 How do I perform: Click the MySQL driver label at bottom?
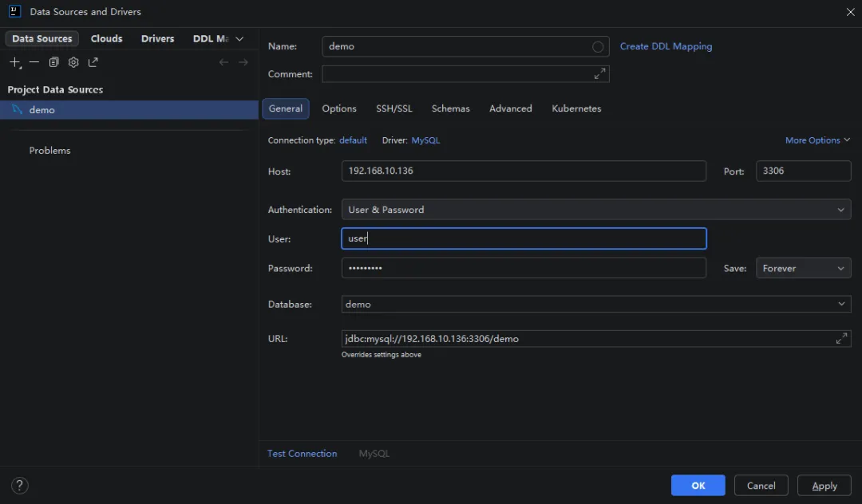tap(374, 454)
